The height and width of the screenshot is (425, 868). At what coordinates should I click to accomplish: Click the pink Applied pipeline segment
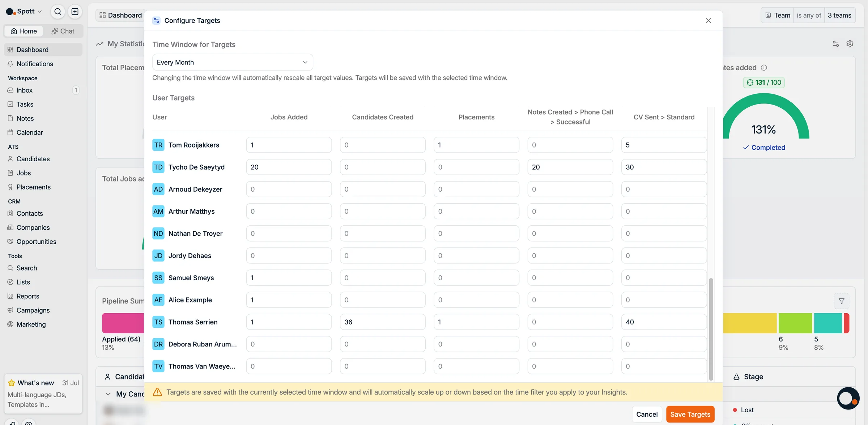coord(123,323)
